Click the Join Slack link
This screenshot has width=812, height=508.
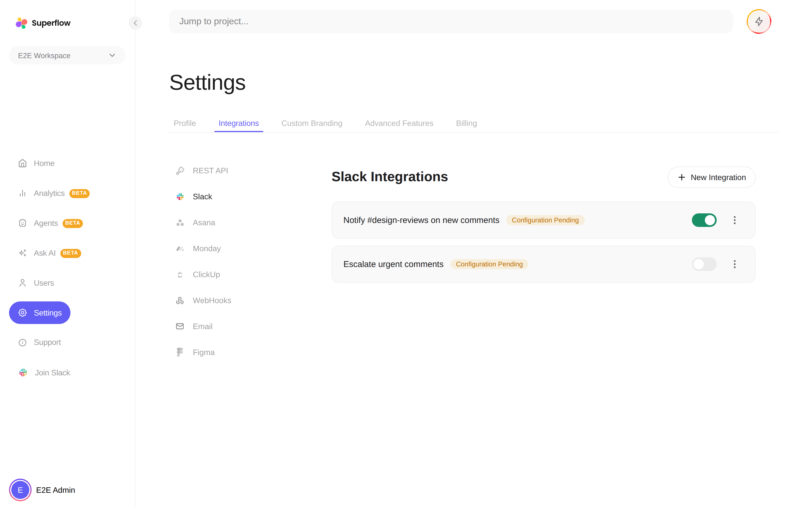(x=44, y=373)
